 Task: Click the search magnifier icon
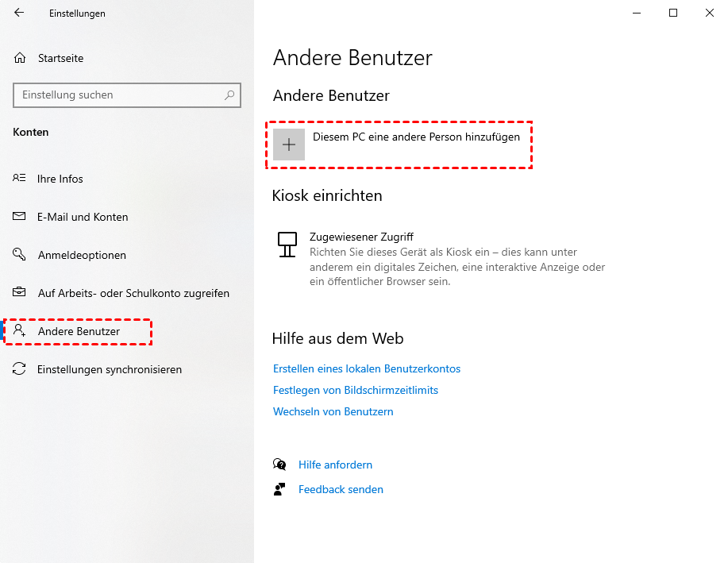[229, 95]
